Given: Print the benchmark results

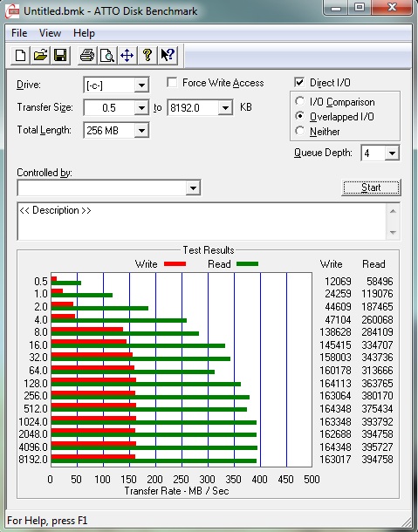Looking at the screenshot, I should coord(87,55).
